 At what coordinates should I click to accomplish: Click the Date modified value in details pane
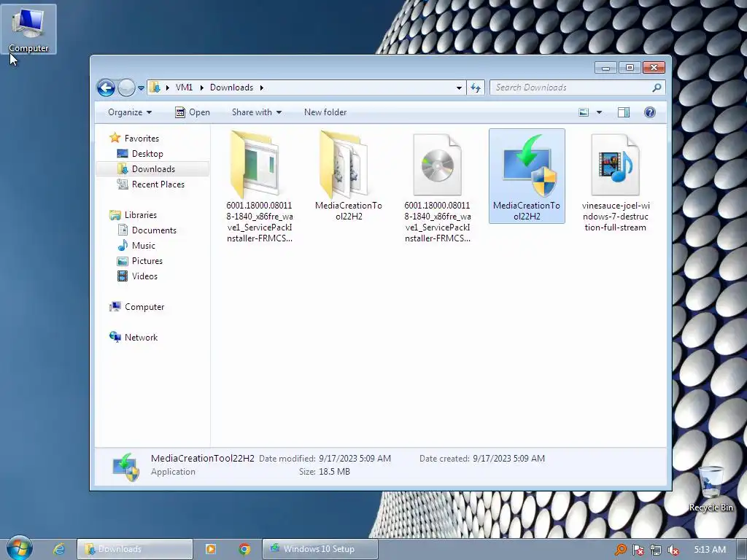(355, 459)
